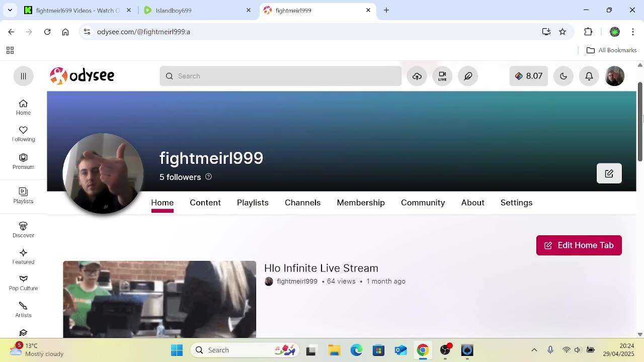
Task: Open Pop Culture in the sidebar
Action: click(23, 283)
